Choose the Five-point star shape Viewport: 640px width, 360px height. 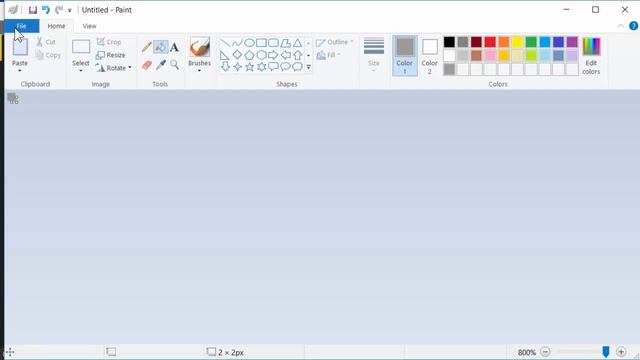249,67
